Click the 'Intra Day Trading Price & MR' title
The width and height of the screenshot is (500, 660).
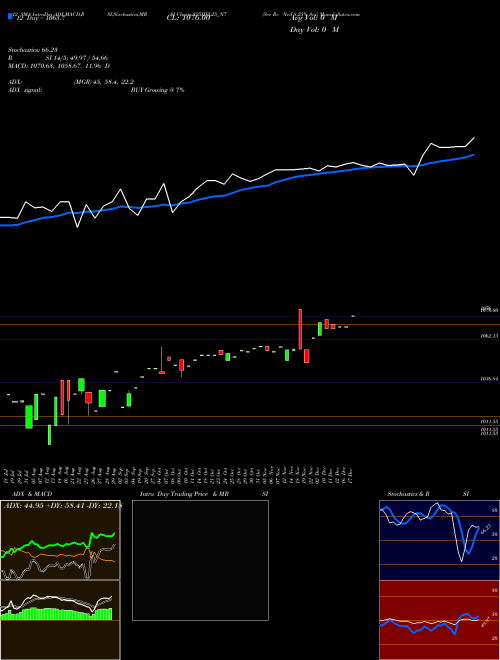click(x=184, y=494)
